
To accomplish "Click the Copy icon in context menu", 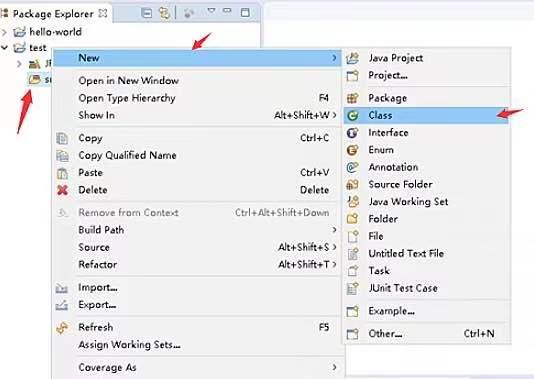I will point(62,139).
